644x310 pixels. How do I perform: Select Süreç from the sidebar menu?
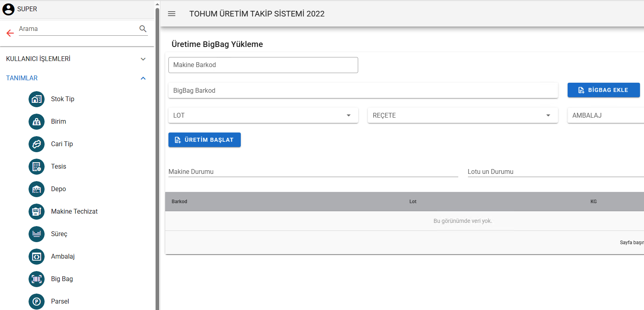[59, 234]
